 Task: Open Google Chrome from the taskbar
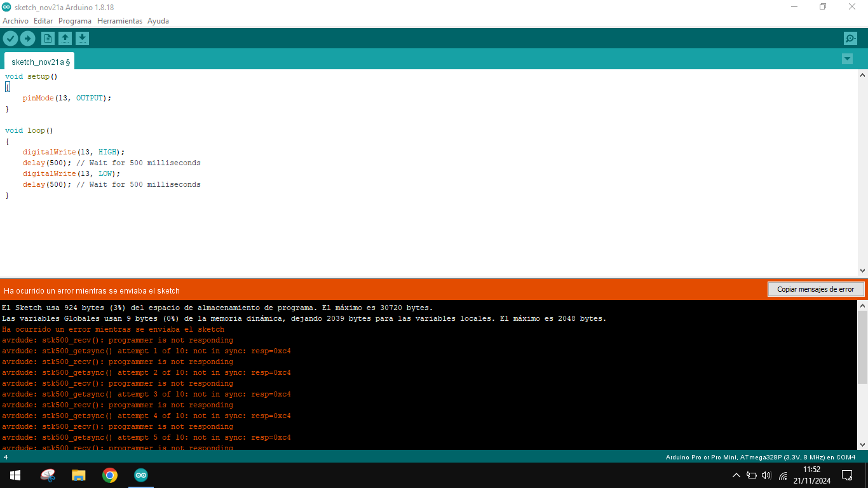coord(110,475)
